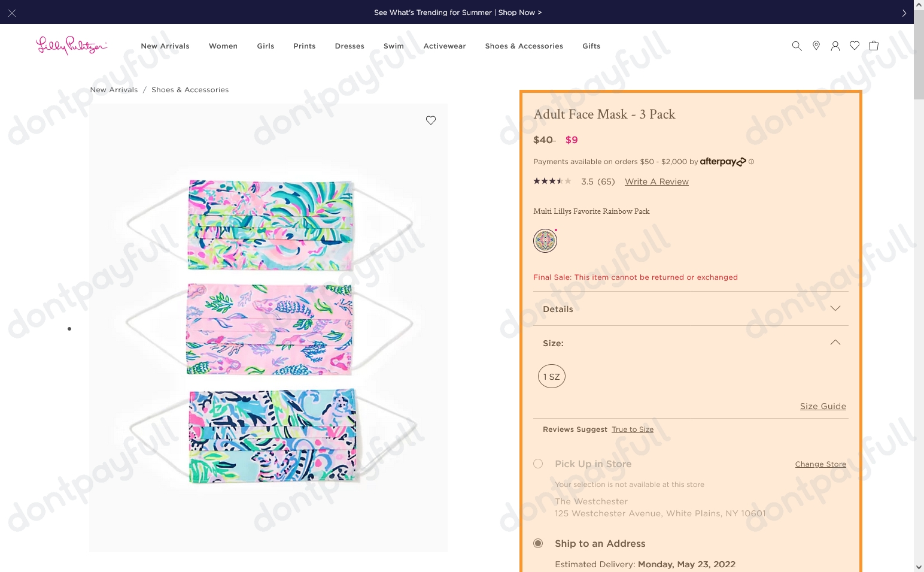Open the account icon

coord(835,46)
